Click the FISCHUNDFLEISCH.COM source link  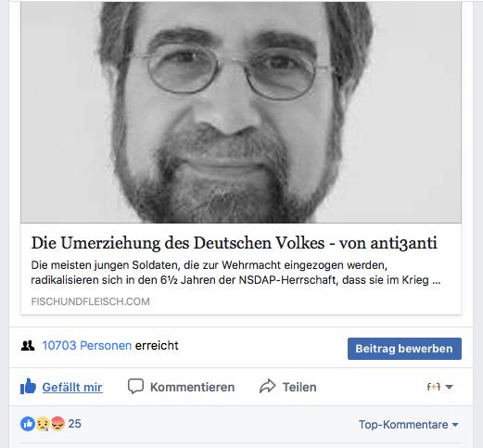[x=90, y=301]
